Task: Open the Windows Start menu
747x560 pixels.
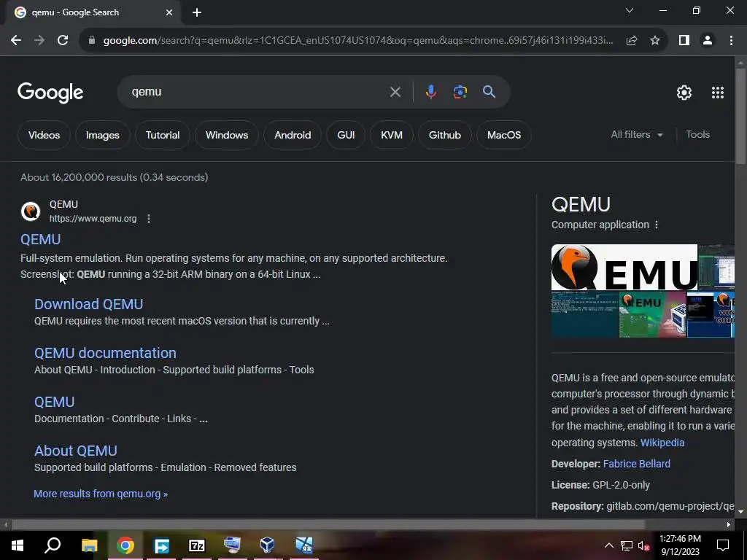Action: [x=18, y=545]
